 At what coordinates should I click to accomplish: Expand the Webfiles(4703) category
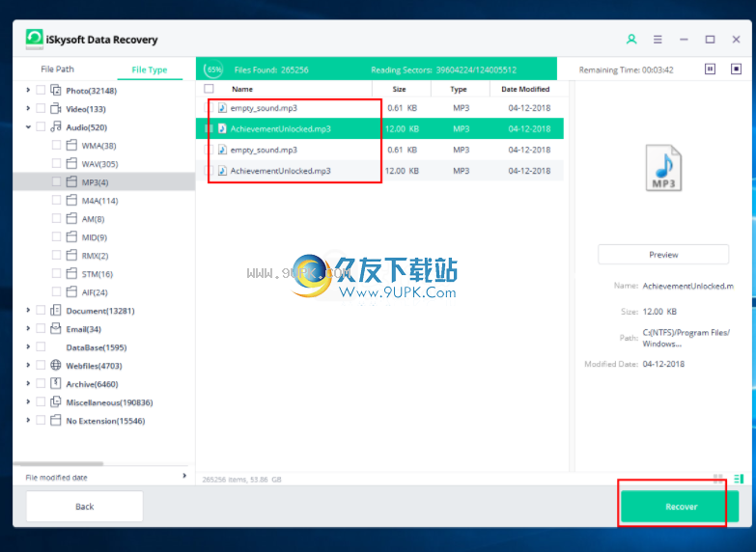28,366
